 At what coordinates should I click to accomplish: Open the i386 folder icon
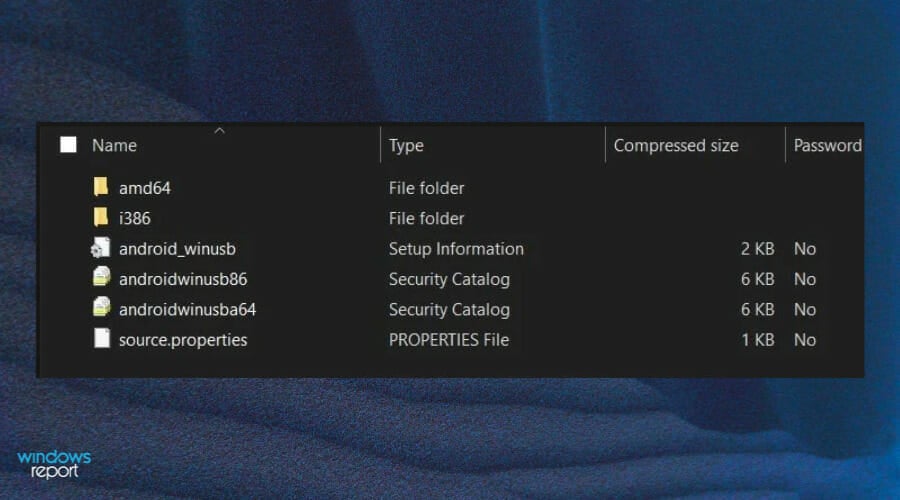(100, 218)
